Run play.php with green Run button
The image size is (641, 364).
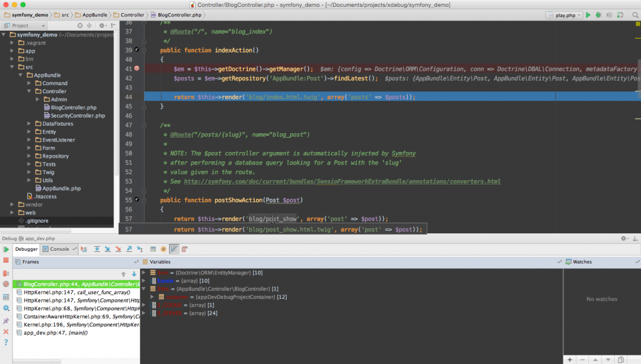tap(588, 15)
